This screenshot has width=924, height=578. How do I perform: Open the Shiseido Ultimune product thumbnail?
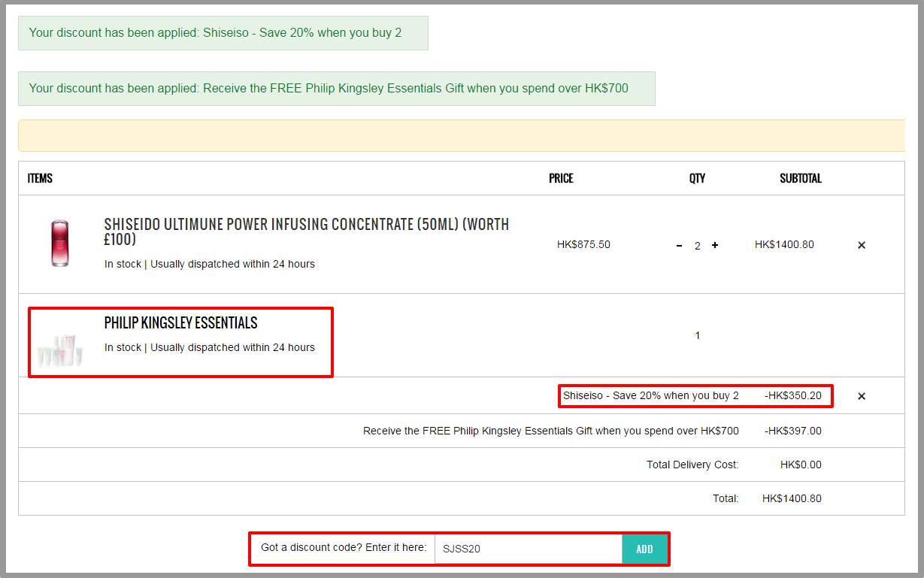60,244
